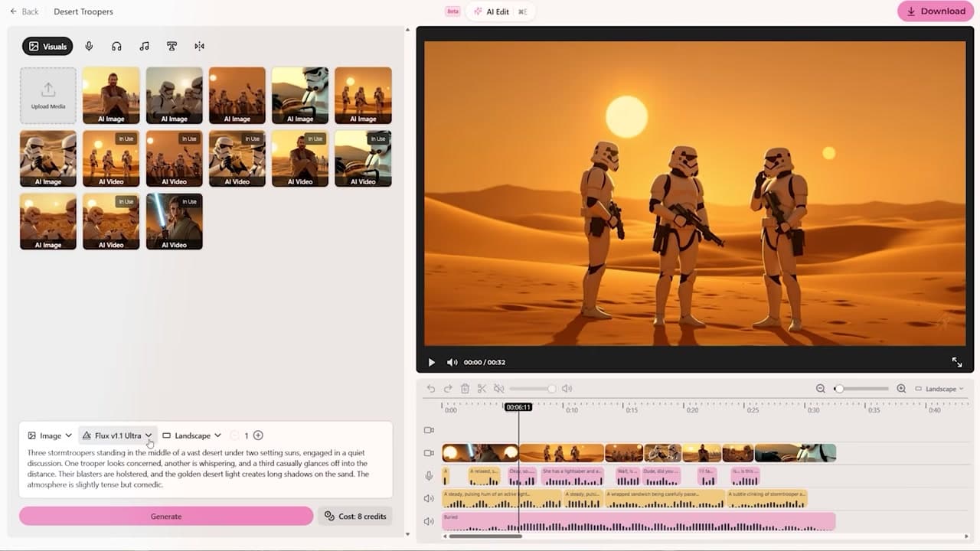Open the headphones audio tab
Image resolution: width=980 pixels, height=551 pixels.
[x=116, y=47]
